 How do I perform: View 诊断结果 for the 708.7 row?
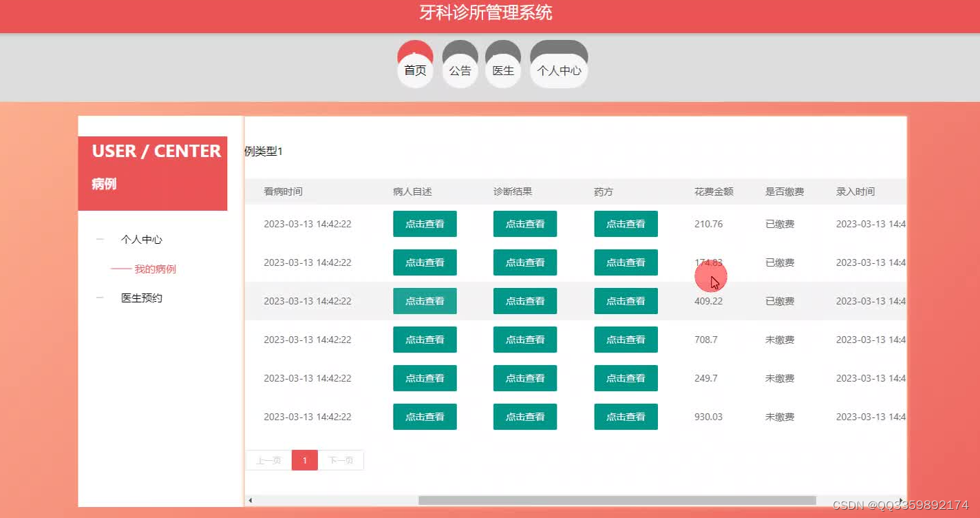[x=525, y=340]
